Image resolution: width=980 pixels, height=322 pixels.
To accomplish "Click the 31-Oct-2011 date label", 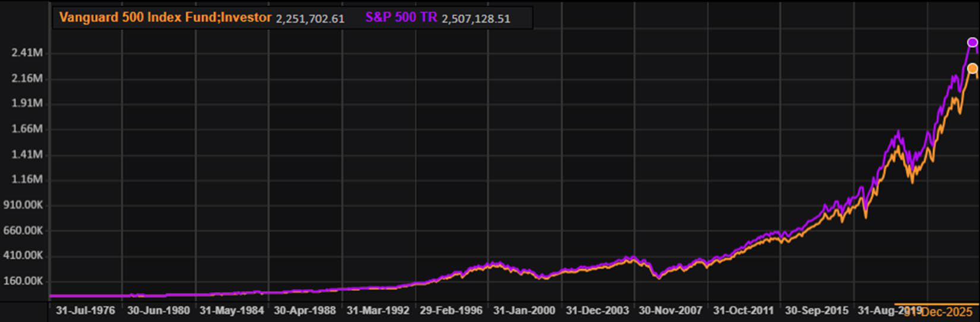I will tap(743, 310).
